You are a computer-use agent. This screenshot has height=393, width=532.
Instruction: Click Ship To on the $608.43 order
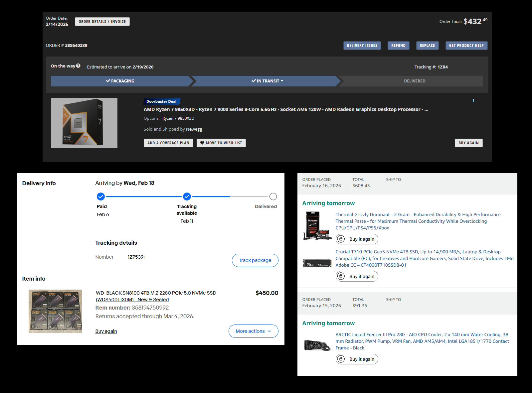[393, 180]
